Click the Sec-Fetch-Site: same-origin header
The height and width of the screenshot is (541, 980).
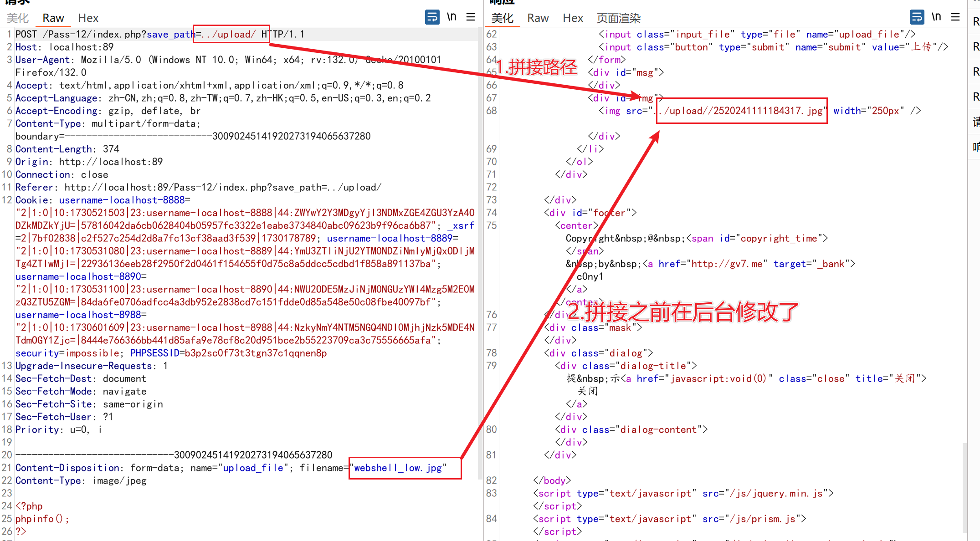point(89,404)
